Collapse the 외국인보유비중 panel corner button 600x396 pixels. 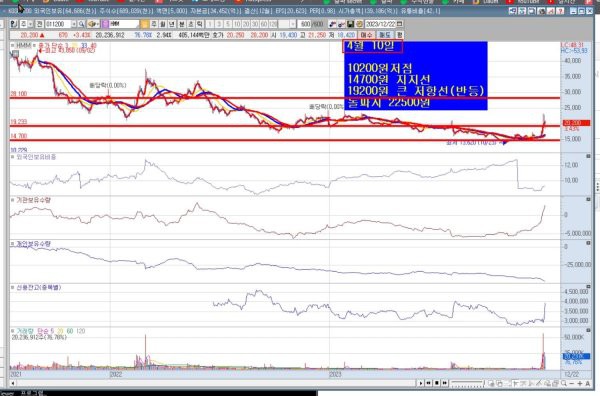pyautogui.click(x=588, y=156)
